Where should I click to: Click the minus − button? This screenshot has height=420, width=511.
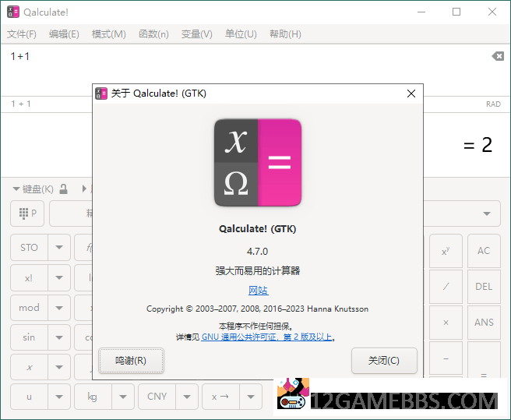point(446,358)
